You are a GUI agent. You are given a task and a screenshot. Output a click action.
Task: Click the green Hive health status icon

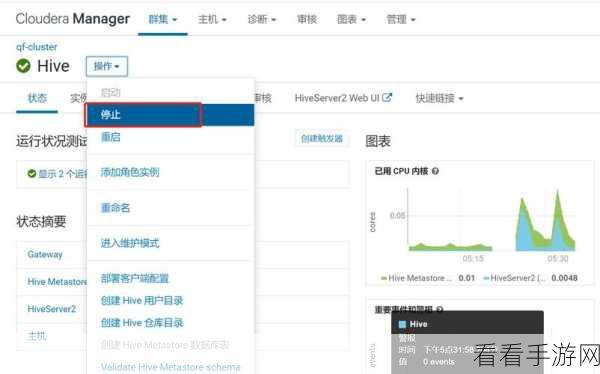[23, 66]
